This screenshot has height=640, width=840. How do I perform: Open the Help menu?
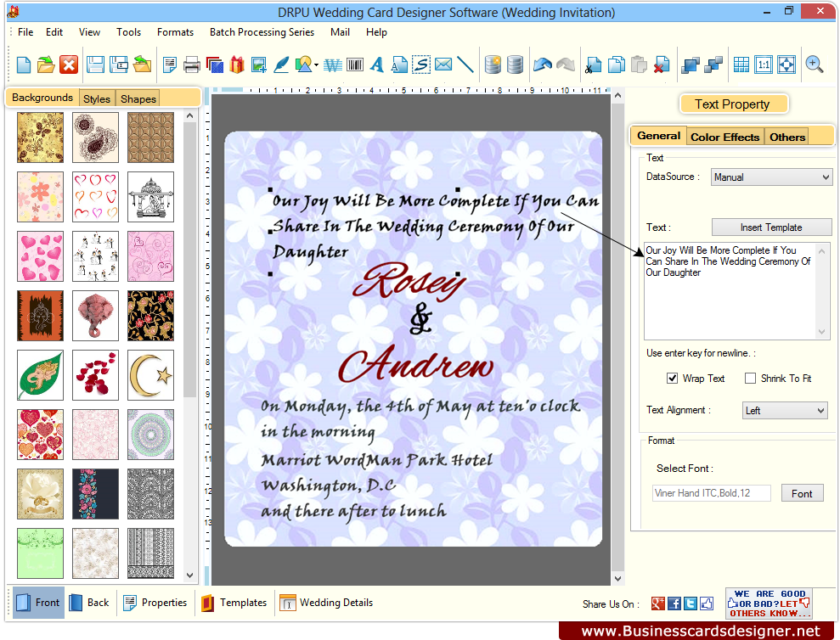tap(376, 32)
